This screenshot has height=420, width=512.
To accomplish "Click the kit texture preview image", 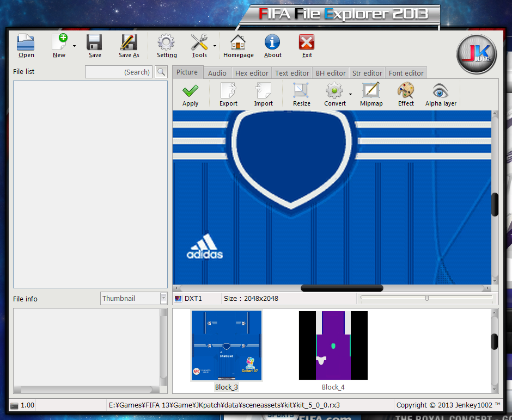I will tap(332, 197).
